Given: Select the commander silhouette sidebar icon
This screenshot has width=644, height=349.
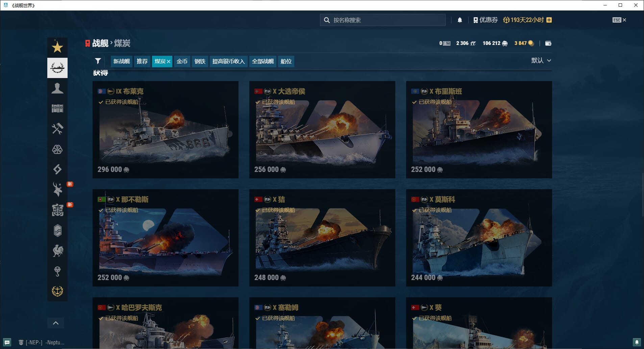Looking at the screenshot, I should [x=57, y=88].
